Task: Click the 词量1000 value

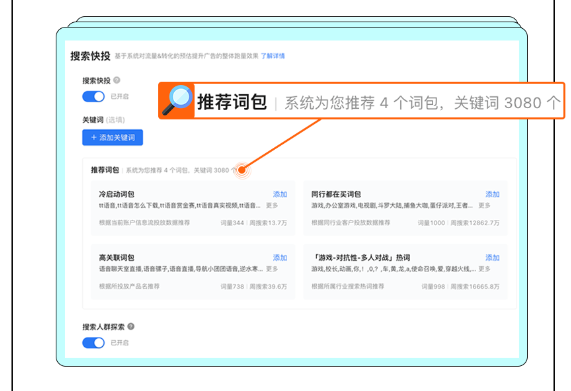Action: 431,223
